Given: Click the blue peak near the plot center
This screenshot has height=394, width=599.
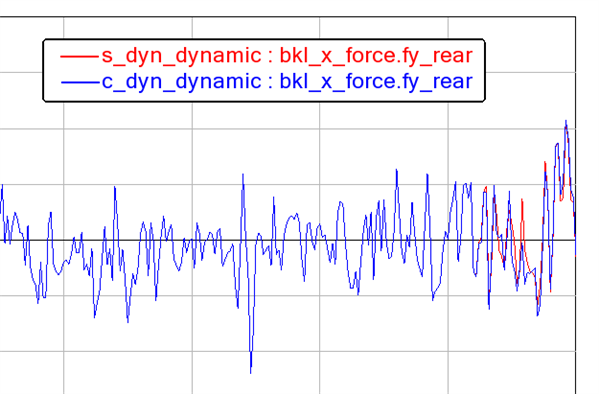Looking at the screenshot, I should tap(243, 176).
